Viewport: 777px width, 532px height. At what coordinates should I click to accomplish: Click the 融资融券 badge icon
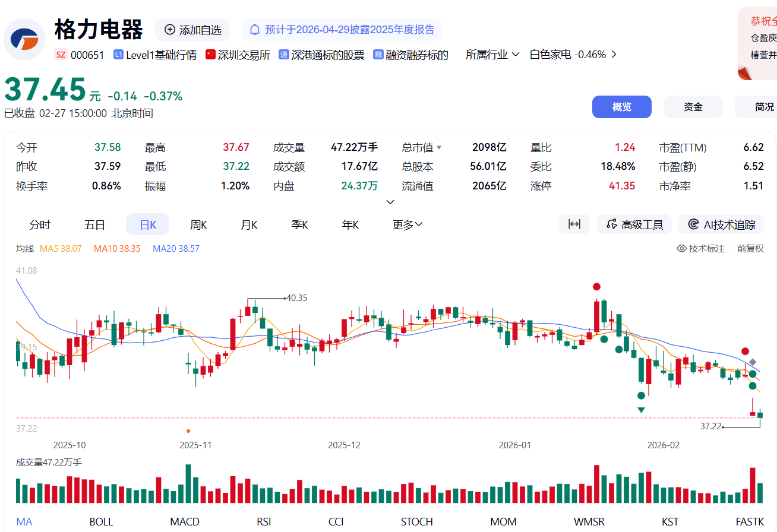(378, 55)
